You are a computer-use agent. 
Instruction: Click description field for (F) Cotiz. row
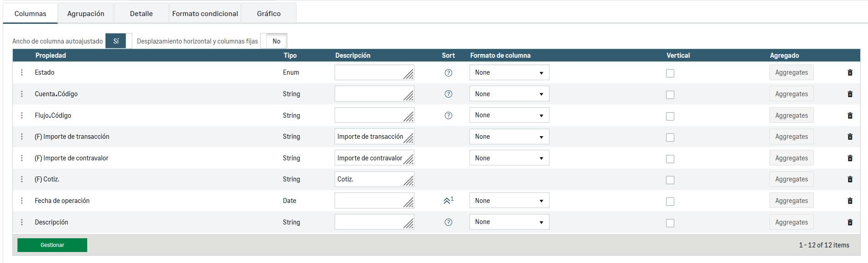370,179
